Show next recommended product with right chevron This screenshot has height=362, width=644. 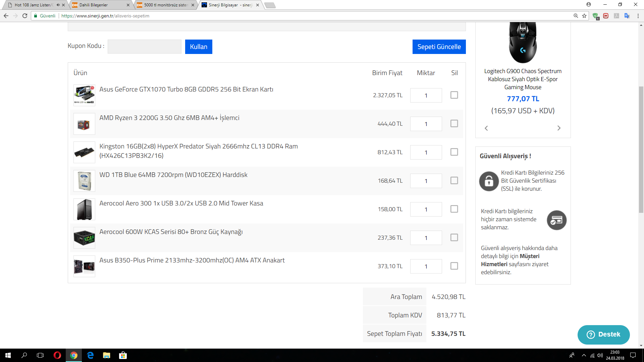pos(559,128)
